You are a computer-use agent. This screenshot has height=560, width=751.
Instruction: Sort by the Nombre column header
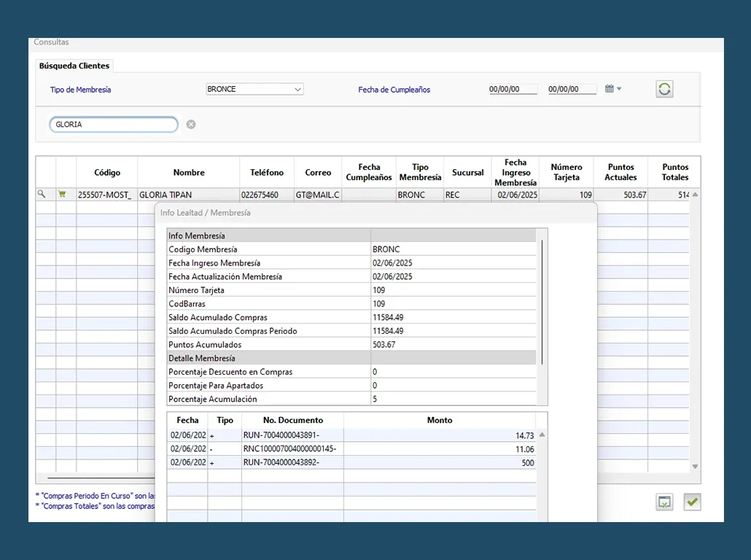pos(189,173)
